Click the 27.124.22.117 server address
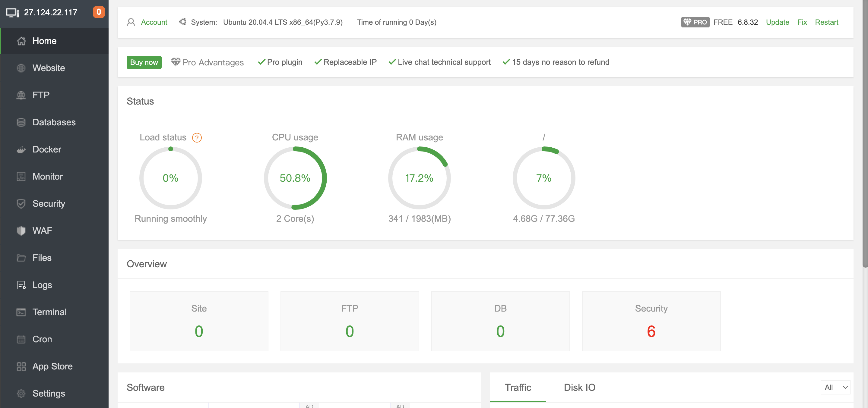The width and height of the screenshot is (868, 408). pyautogui.click(x=51, y=13)
